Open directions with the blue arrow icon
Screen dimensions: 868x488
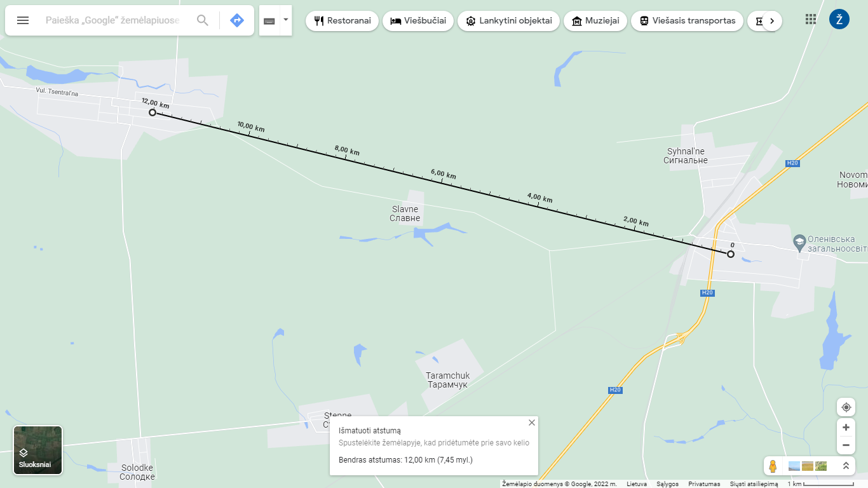pos(237,20)
